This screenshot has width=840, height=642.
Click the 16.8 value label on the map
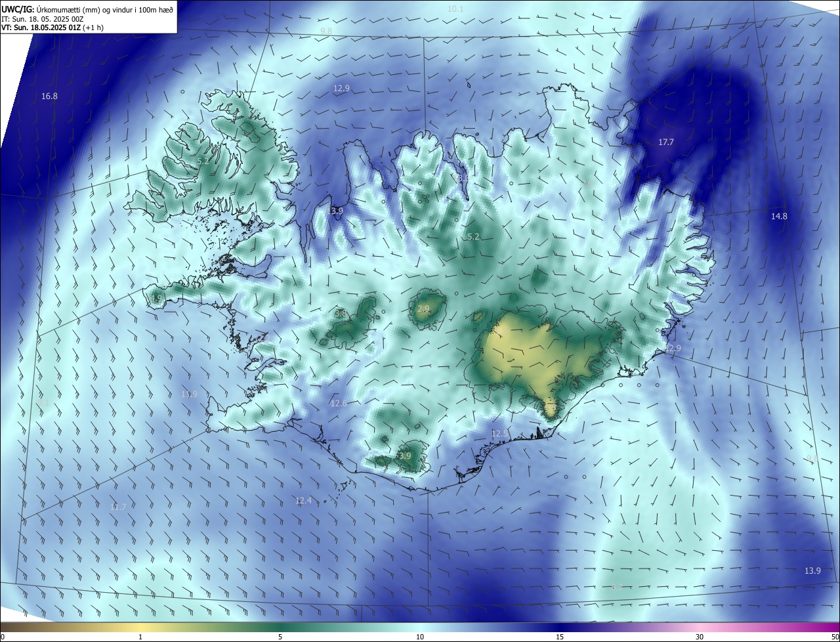click(49, 96)
